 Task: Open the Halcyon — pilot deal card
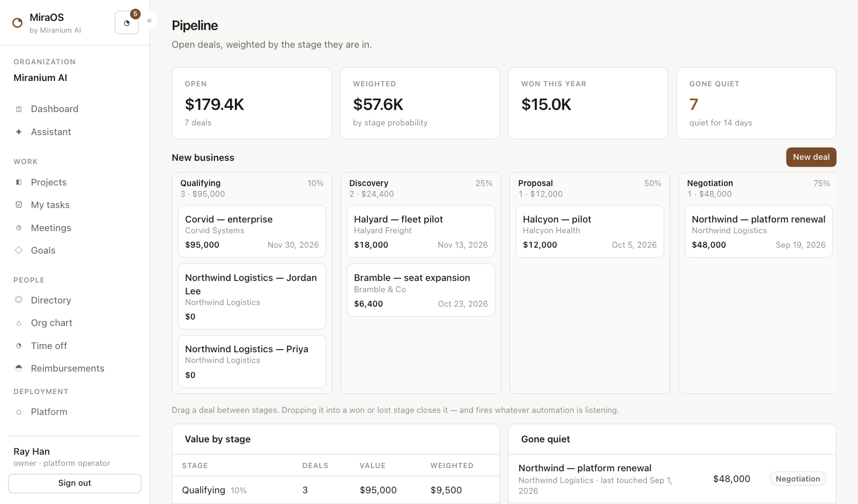click(x=590, y=232)
